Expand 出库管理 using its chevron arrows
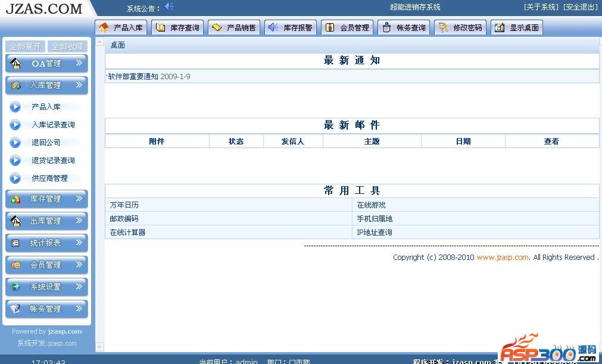602x364 pixels. 79,221
